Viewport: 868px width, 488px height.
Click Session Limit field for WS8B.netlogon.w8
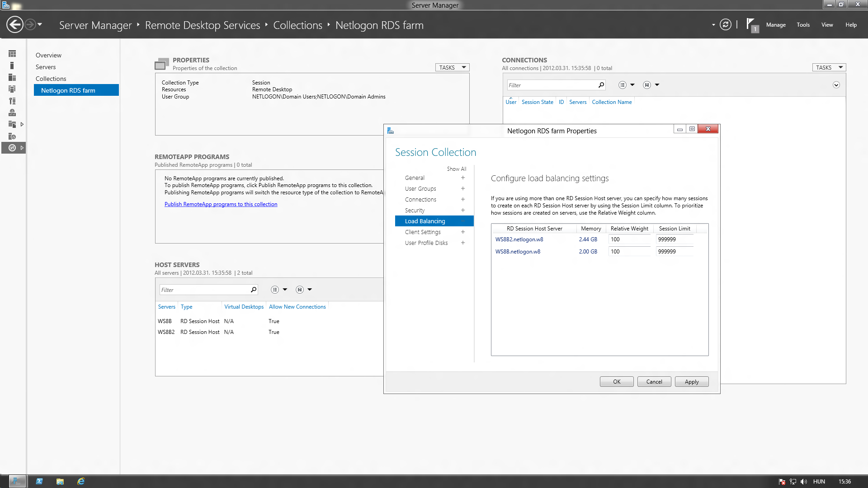tap(675, 252)
